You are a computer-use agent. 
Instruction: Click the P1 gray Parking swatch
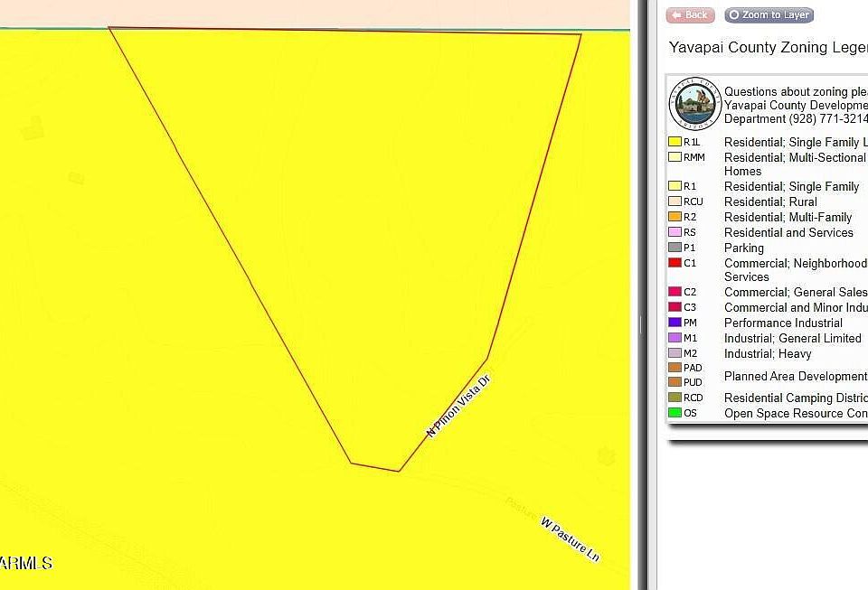point(675,248)
